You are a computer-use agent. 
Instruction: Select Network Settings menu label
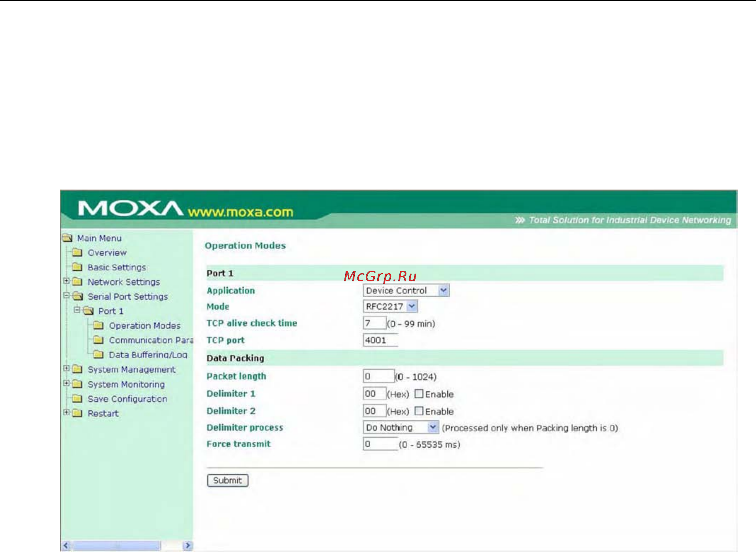point(124,282)
